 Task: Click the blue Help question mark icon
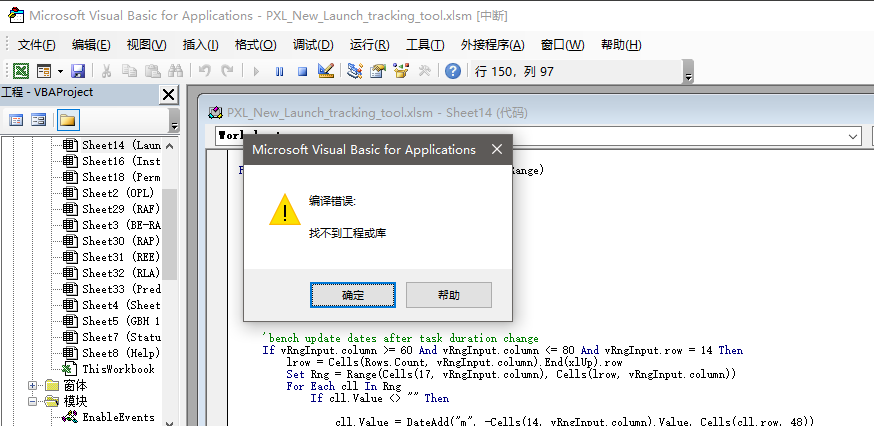(x=453, y=71)
